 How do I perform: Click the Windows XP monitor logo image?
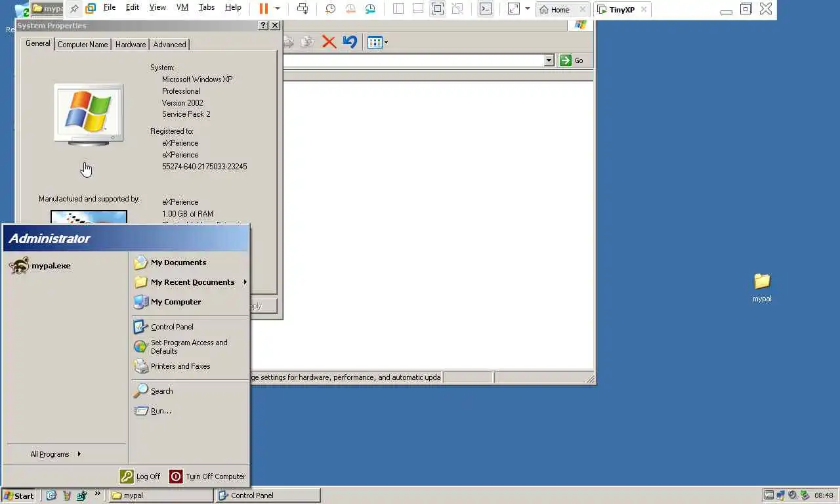click(89, 114)
